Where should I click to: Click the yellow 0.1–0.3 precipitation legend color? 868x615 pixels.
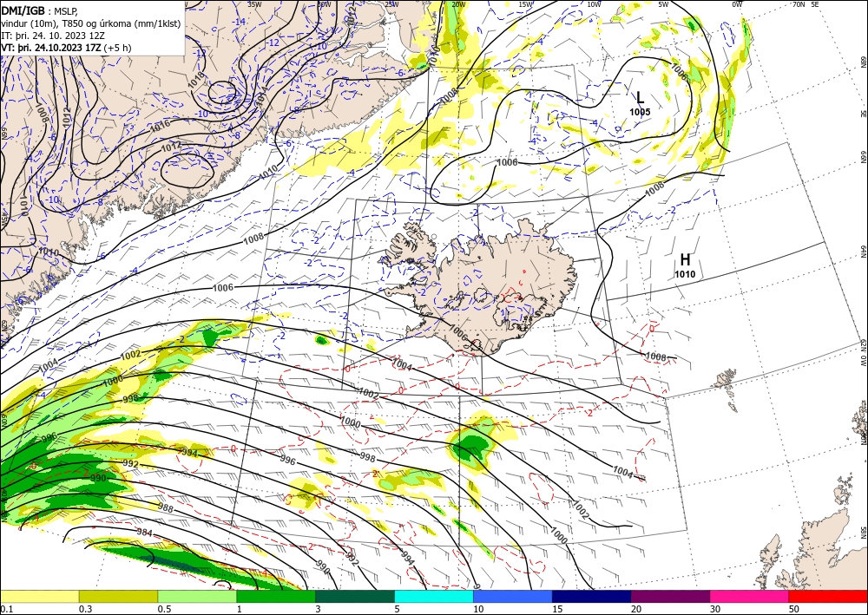coord(39,596)
